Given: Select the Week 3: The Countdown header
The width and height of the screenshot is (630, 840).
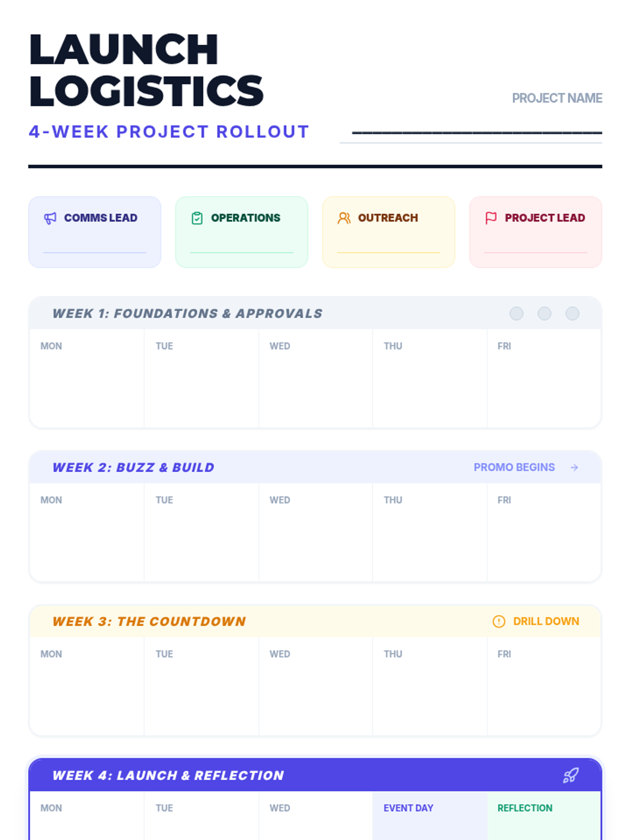Looking at the screenshot, I should 149,622.
